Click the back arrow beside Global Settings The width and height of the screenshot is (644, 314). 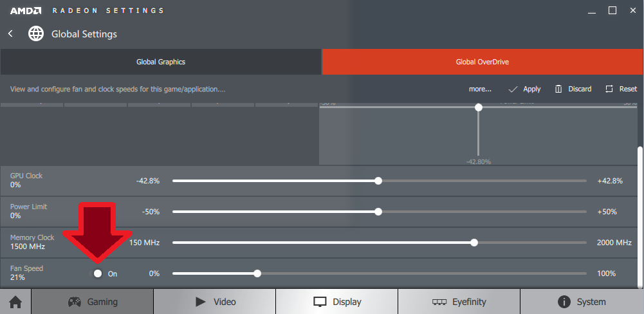tap(10, 33)
